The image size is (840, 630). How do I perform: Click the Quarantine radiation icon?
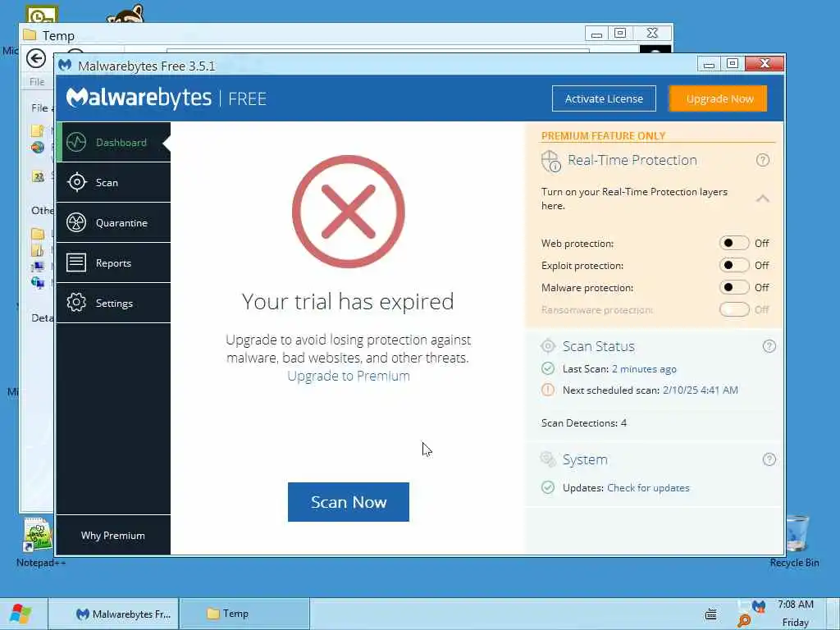pos(76,222)
